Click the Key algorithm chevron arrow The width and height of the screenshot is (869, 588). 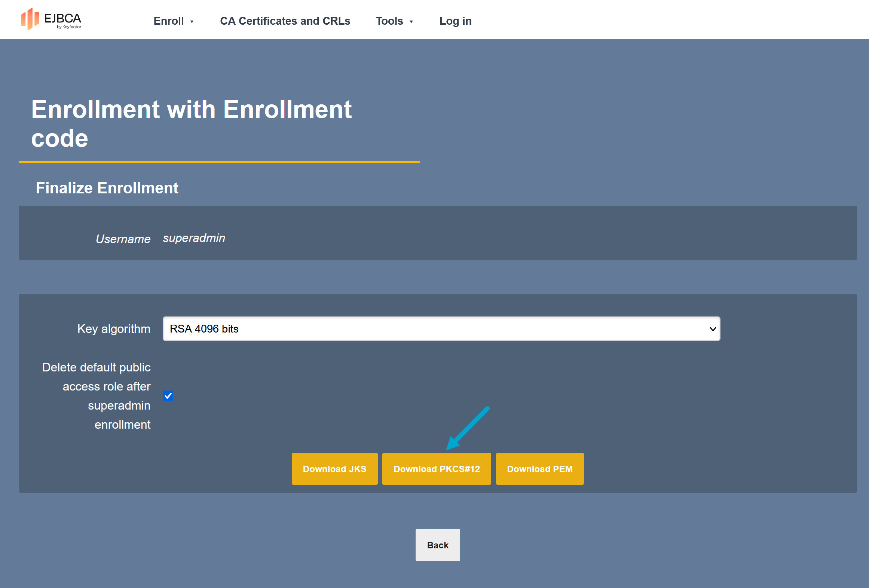[x=713, y=329]
